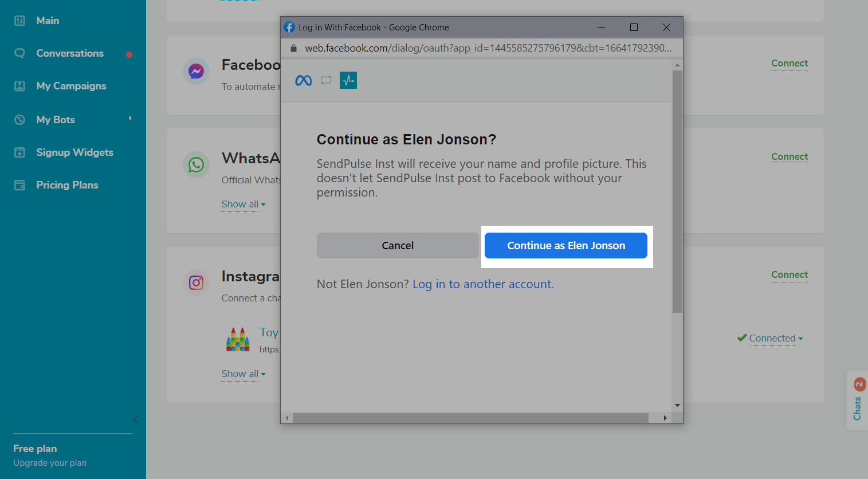Click the horizontal scrollbar left arrow
The width and height of the screenshot is (868, 479).
pos(287,418)
